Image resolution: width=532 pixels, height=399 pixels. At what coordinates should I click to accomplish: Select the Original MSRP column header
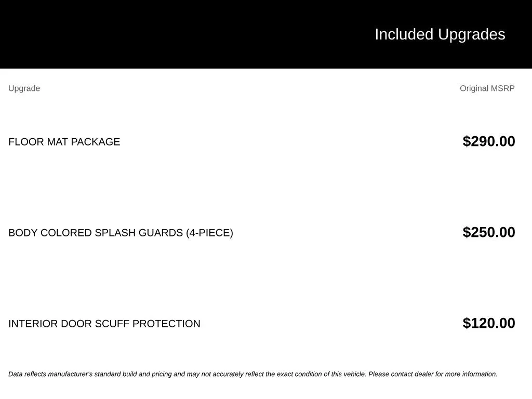click(x=487, y=88)
